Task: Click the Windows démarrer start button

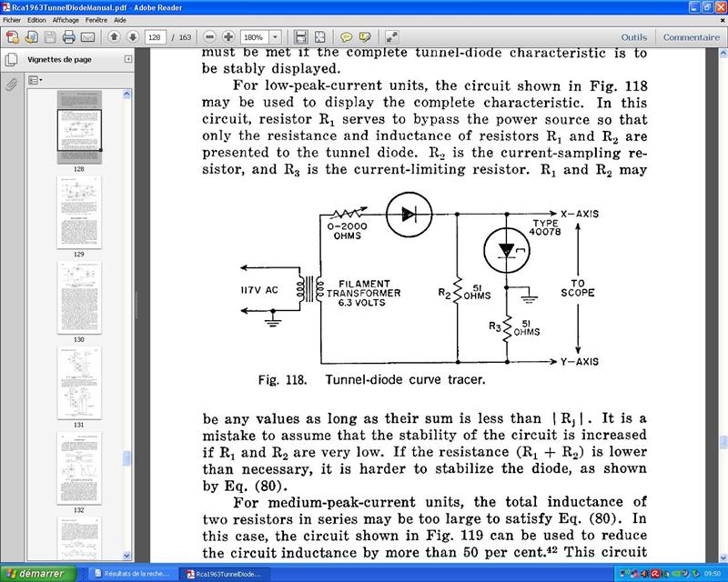Action: pyautogui.click(x=37, y=573)
